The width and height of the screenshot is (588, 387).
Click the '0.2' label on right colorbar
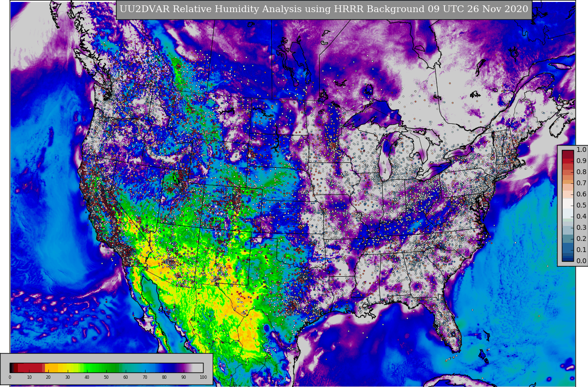(x=581, y=239)
